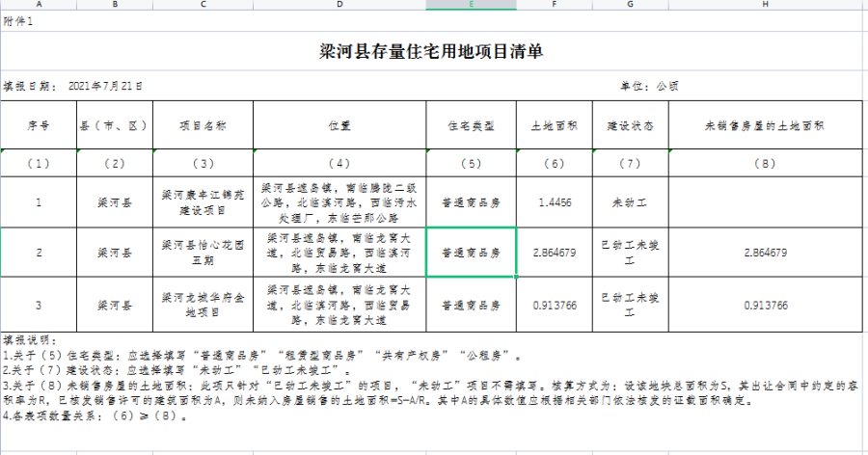The height and width of the screenshot is (455, 868).
Task: Click empty unsold land area cell row 1
Action: pos(766,202)
